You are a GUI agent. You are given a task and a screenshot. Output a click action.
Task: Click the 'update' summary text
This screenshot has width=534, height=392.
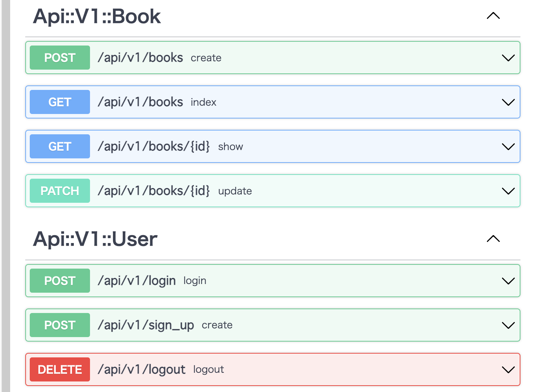tap(235, 191)
